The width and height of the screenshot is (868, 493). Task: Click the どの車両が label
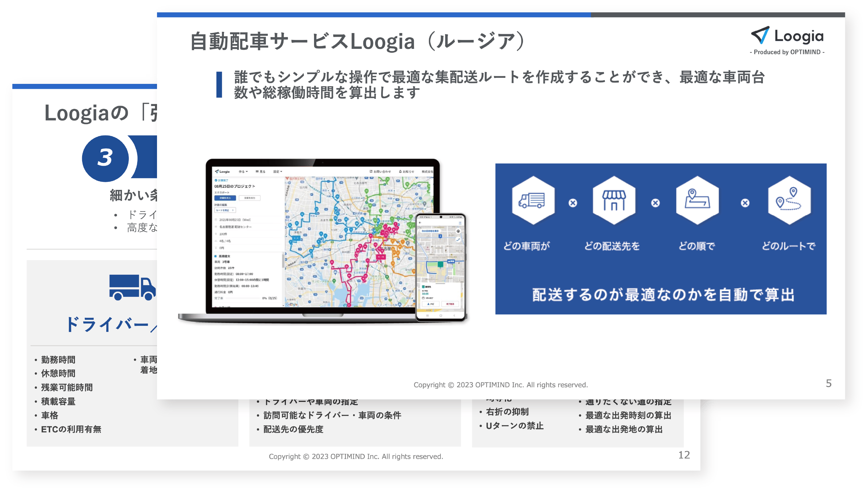[527, 246]
